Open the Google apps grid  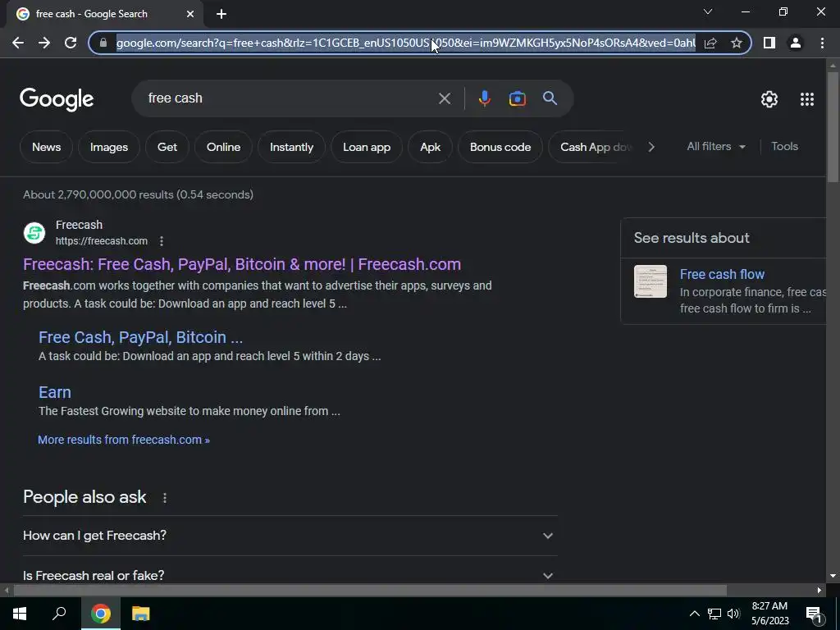807,99
